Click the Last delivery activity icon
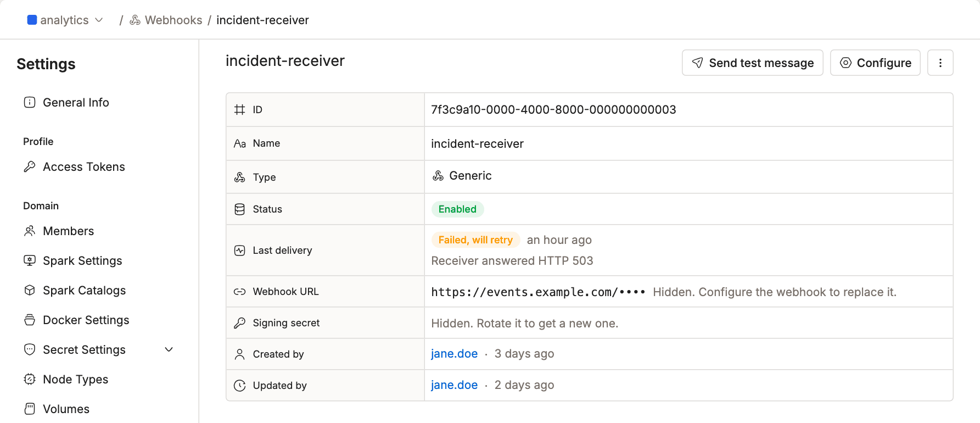The image size is (980, 423). [239, 251]
